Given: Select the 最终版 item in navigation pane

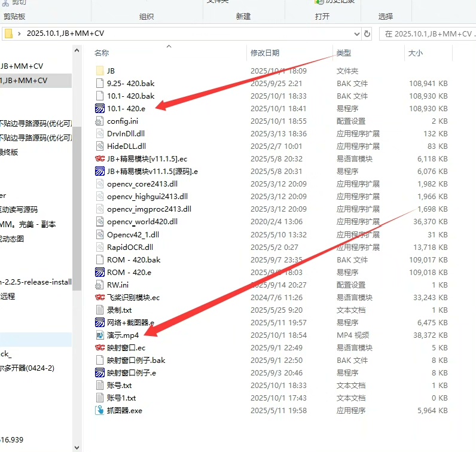Looking at the screenshot, I should (9, 152).
